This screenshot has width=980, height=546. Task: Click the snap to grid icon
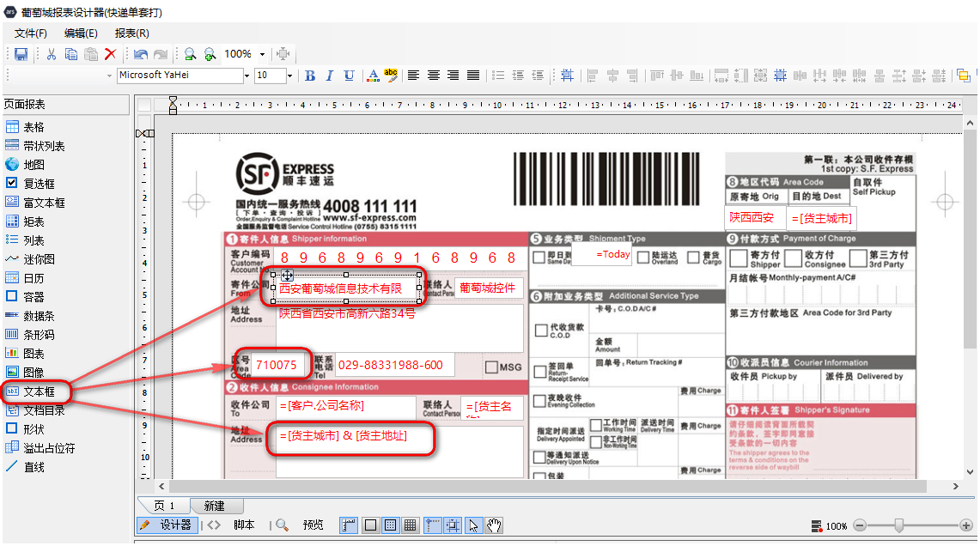point(567,76)
